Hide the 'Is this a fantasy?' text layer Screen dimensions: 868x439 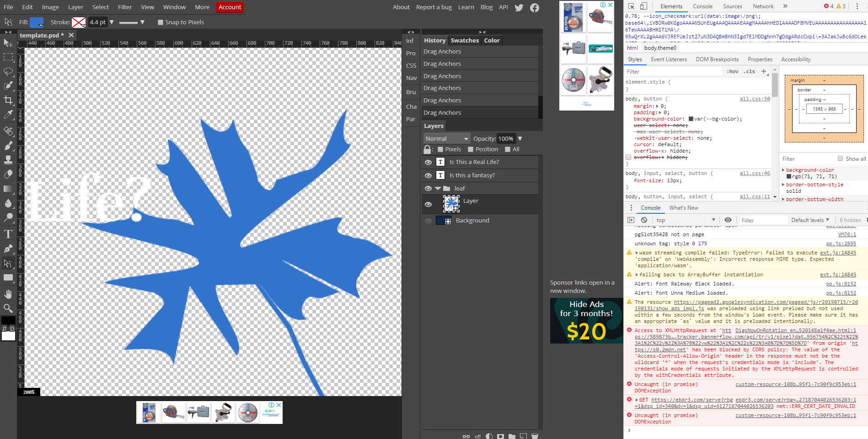(428, 175)
